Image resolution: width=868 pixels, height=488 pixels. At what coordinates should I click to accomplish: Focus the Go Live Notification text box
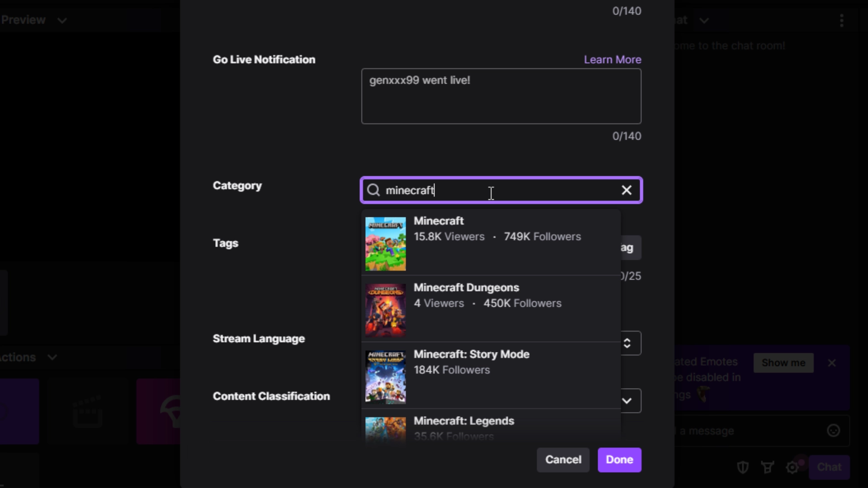click(x=501, y=96)
